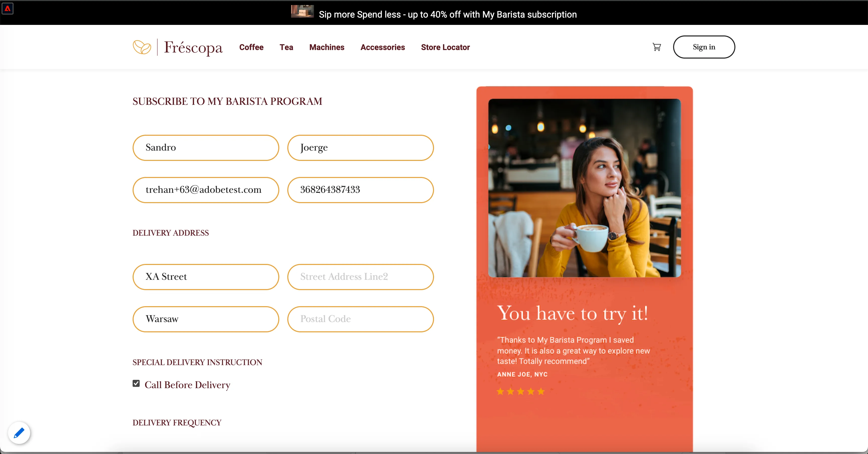Focus the first name field containing Sandro
868x454 pixels.
pyautogui.click(x=206, y=148)
